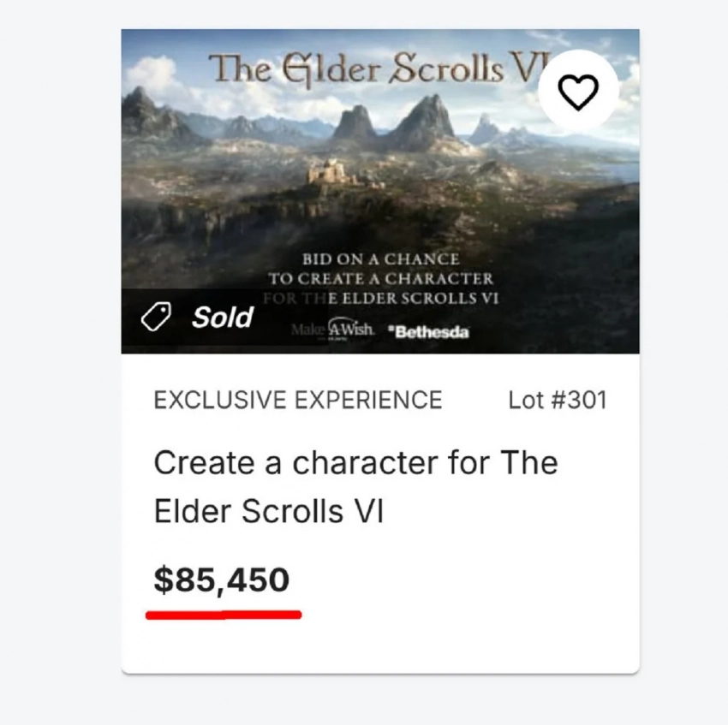Click FOR THE ELDER SCROLLS VI banner line
Screen dimensions: 728x725
[380, 299]
